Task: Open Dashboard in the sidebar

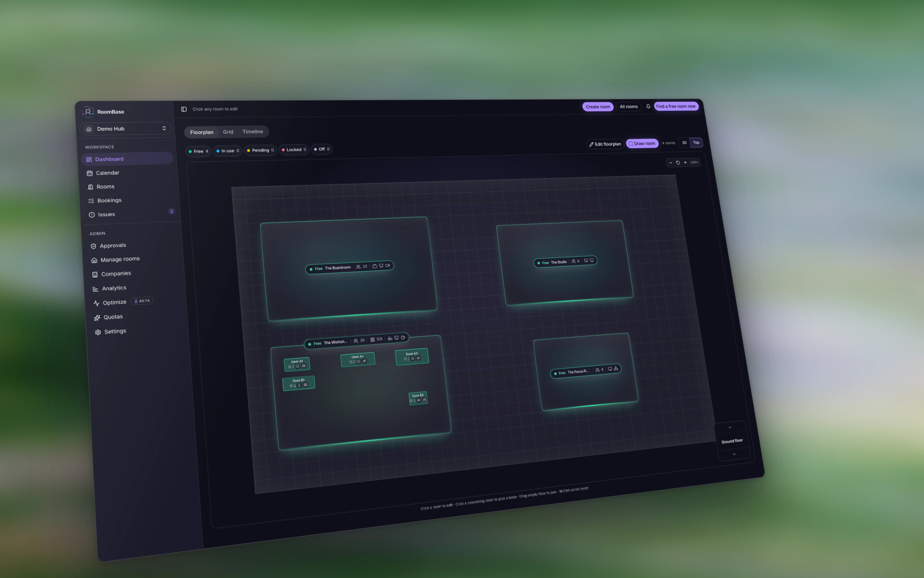Action: 127,159
